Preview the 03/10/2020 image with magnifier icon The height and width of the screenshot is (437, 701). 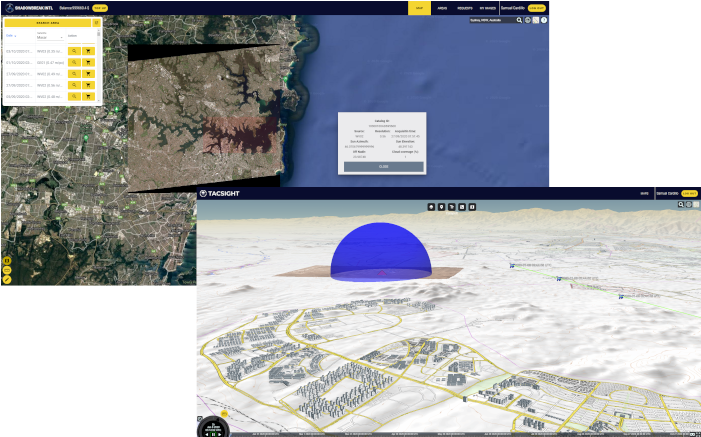(74, 51)
